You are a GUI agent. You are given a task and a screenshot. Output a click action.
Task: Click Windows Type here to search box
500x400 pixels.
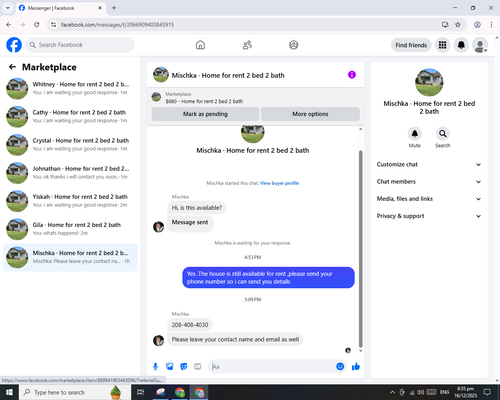coord(75,392)
